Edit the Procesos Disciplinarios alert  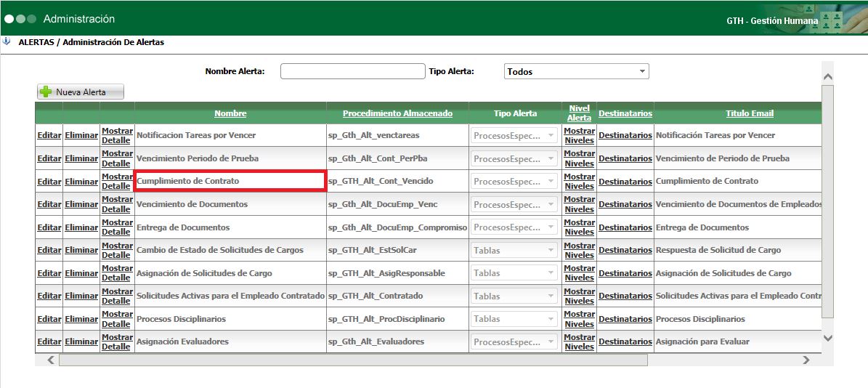pos(49,319)
